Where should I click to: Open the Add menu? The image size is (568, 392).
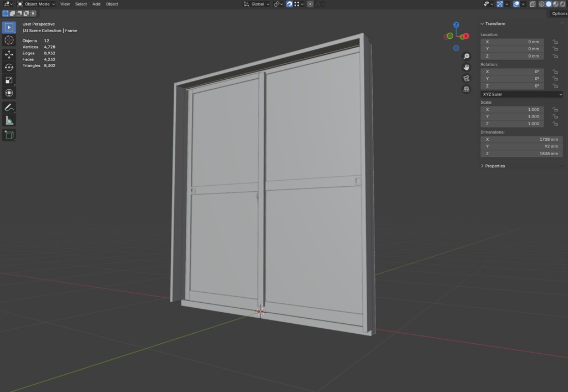pyautogui.click(x=97, y=4)
